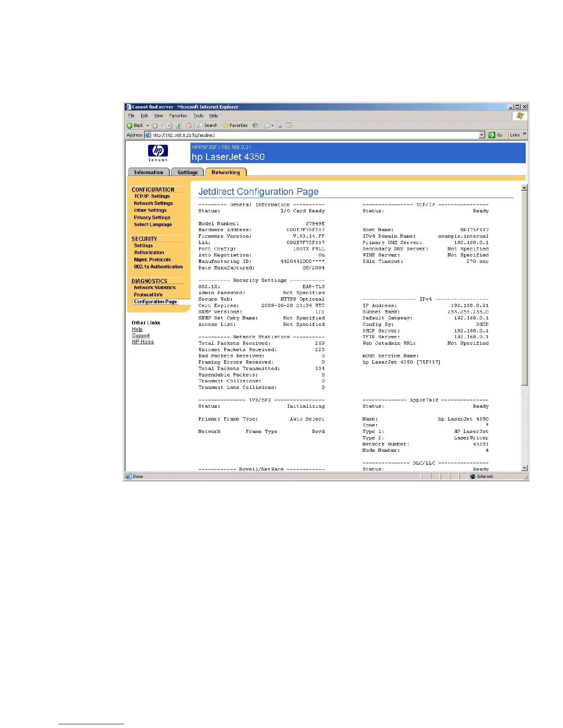Click the Done status bar text
This screenshot has height=728, width=563.
138,477
